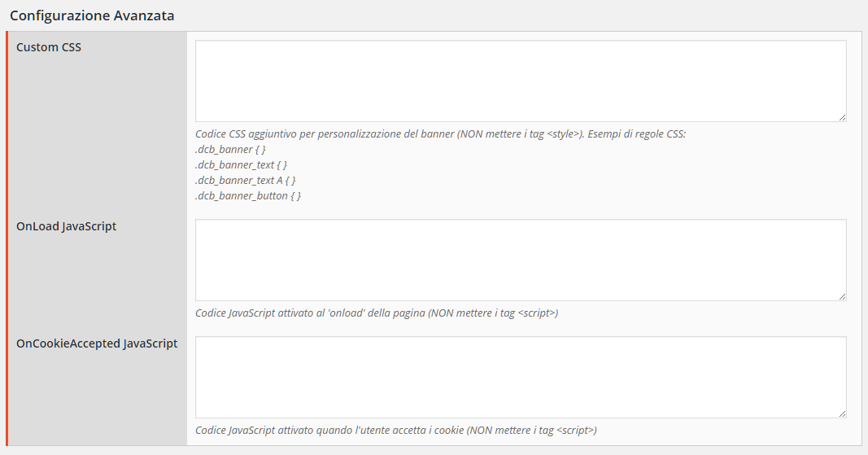Click the Configurazione Avanzata section heading
The width and height of the screenshot is (868, 455).
[92, 15]
